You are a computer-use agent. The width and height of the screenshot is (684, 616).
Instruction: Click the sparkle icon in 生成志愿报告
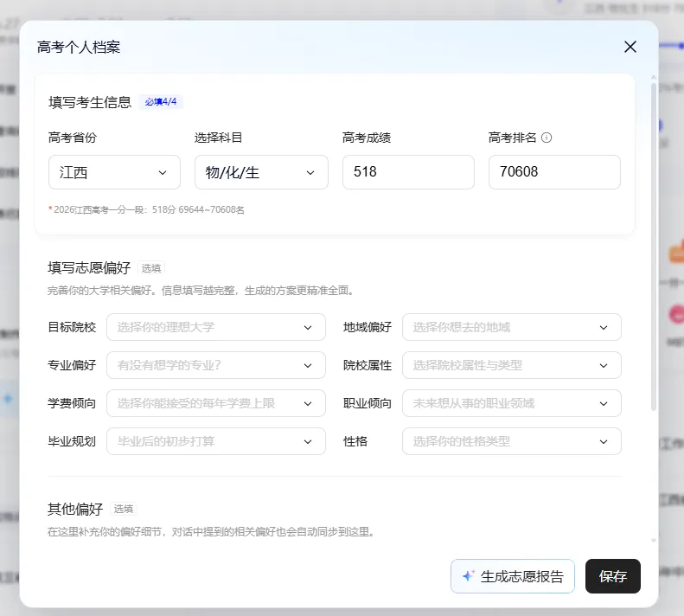click(469, 576)
